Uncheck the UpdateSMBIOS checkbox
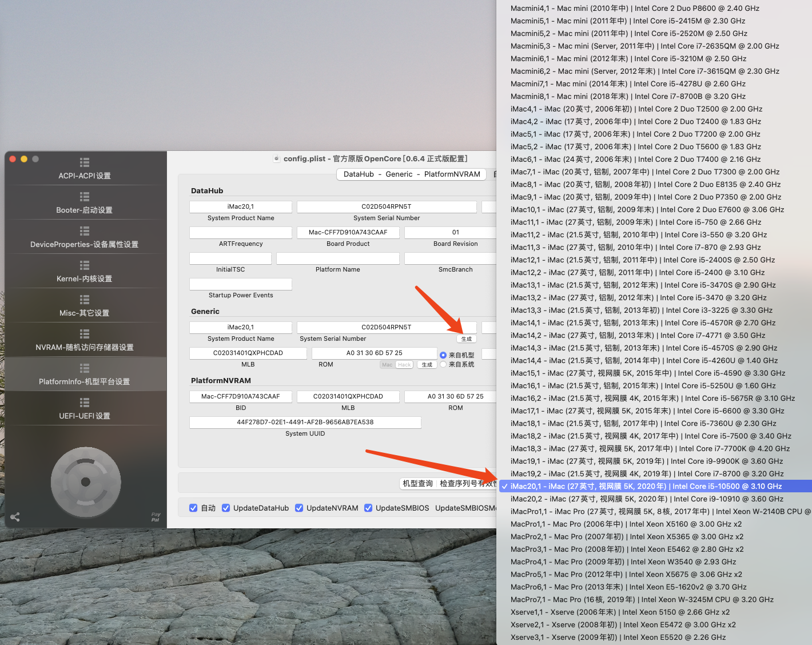This screenshot has height=645, width=812. [x=368, y=508]
